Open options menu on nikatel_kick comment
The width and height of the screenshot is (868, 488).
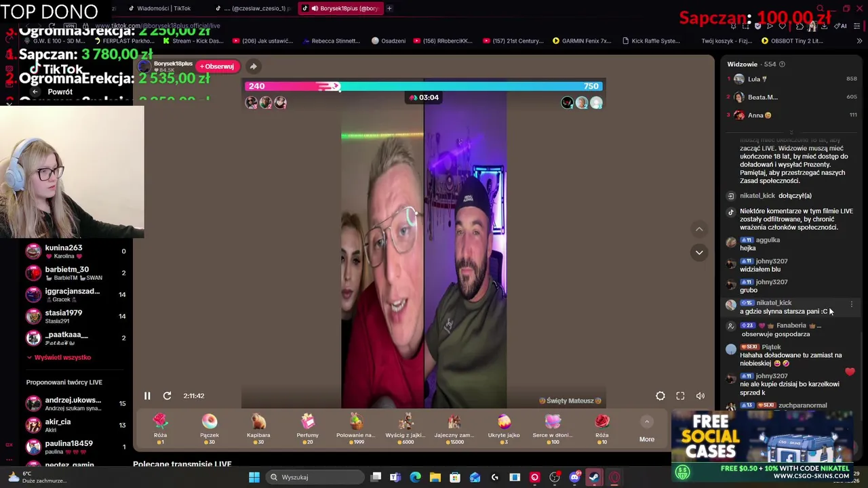852,304
